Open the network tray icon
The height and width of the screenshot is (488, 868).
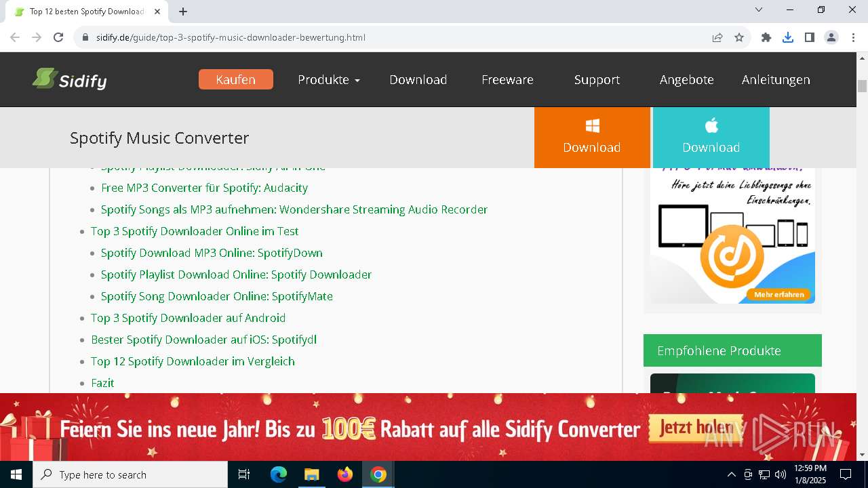764,474
